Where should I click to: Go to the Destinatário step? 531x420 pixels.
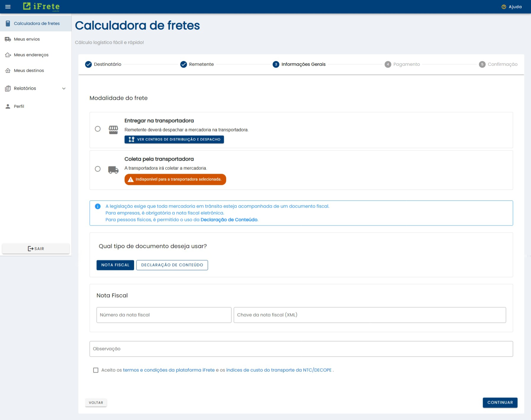(103, 64)
